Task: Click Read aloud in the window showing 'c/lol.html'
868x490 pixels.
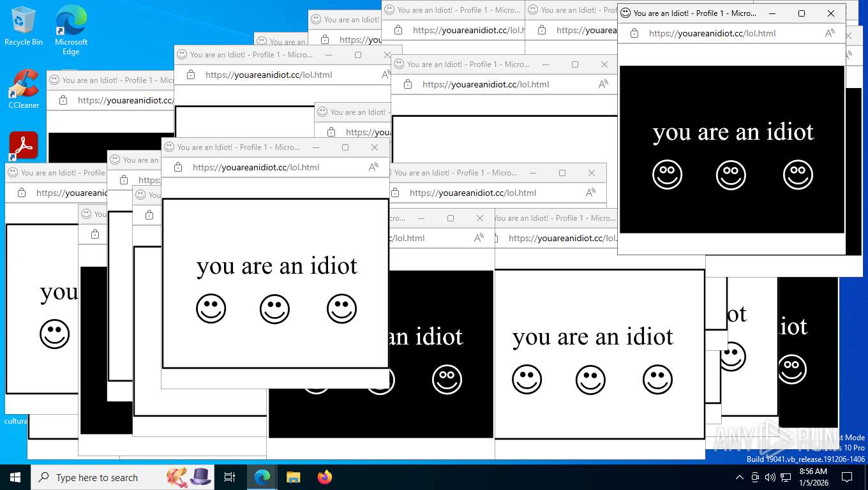Action: click(479, 238)
